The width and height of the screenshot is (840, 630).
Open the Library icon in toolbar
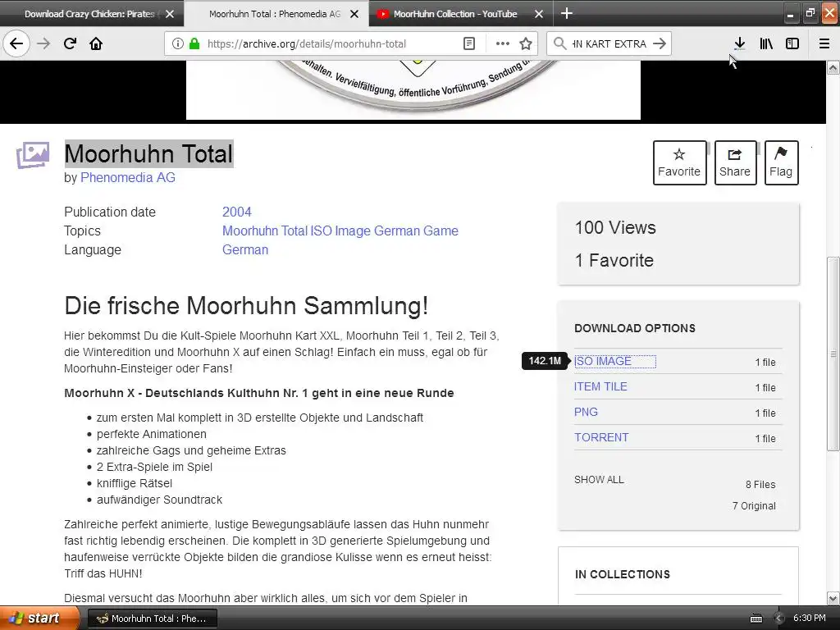[766, 43]
